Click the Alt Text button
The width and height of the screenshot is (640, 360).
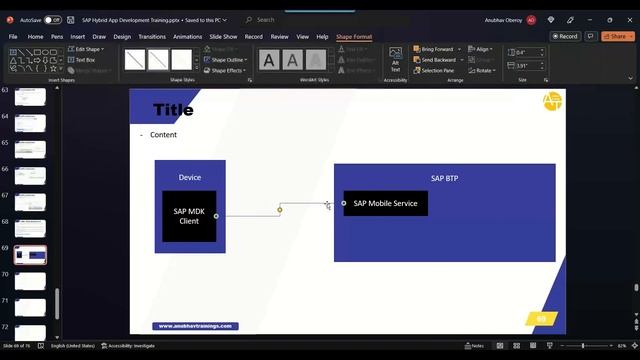click(x=395, y=60)
